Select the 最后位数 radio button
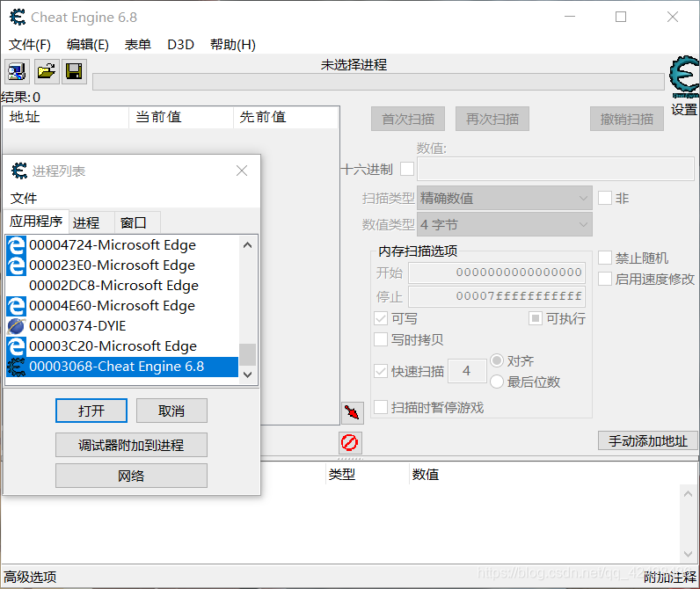Screen dimensions: 700x589 [x=497, y=382]
